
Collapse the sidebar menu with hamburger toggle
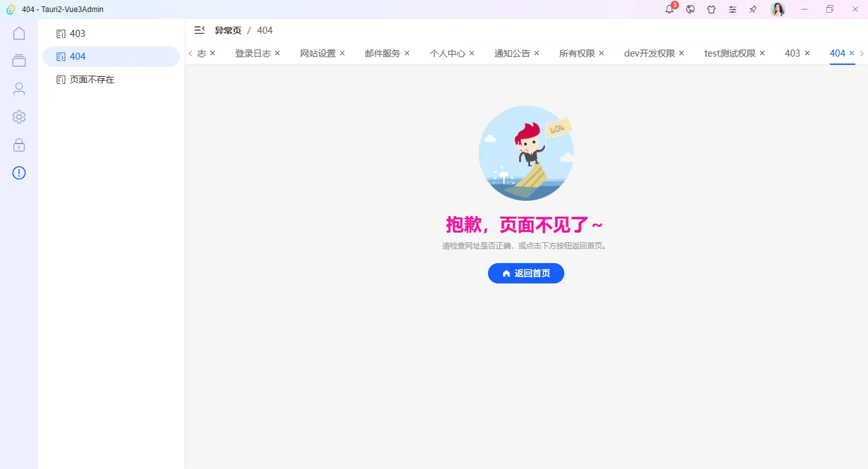pyautogui.click(x=200, y=30)
